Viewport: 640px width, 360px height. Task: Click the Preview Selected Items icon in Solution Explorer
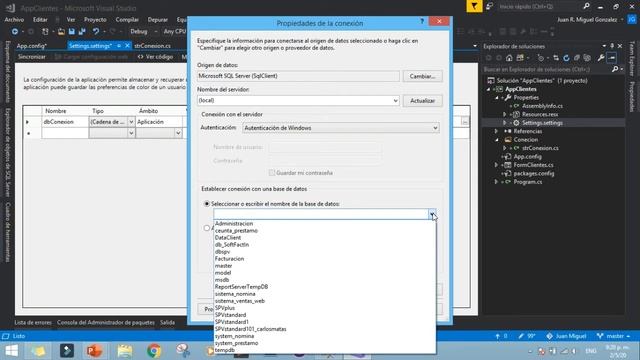click(611, 58)
